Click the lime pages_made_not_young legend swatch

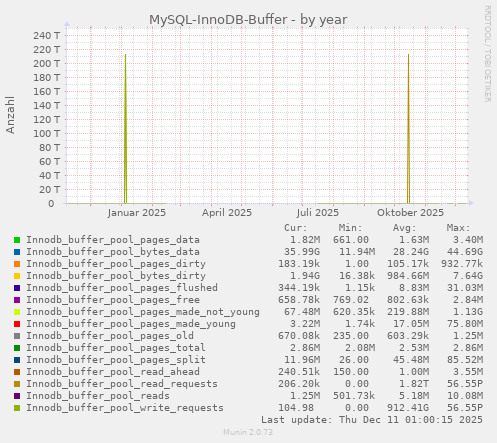17,312
